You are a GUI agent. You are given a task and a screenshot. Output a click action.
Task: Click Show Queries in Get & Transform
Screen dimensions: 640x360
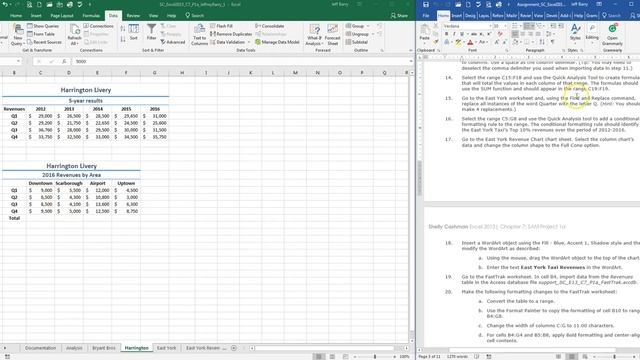[x=43, y=26]
